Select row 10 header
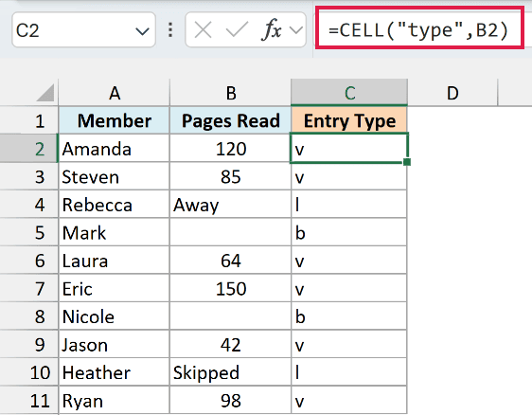The height and width of the screenshot is (415, 532). [x=29, y=372]
